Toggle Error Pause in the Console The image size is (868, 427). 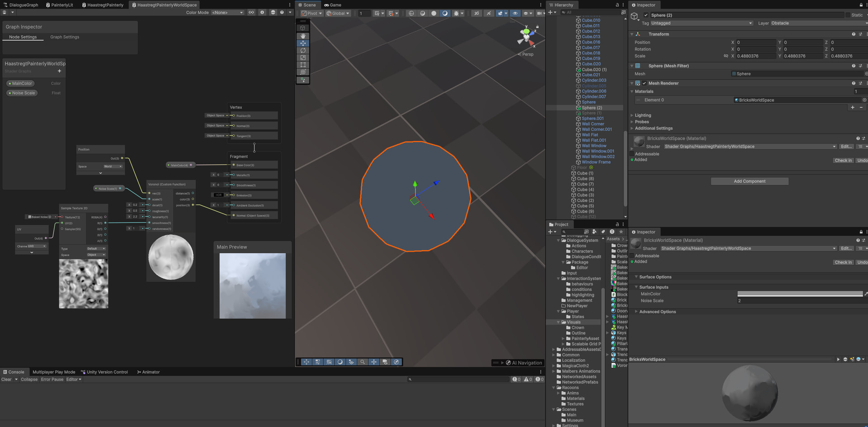click(52, 380)
